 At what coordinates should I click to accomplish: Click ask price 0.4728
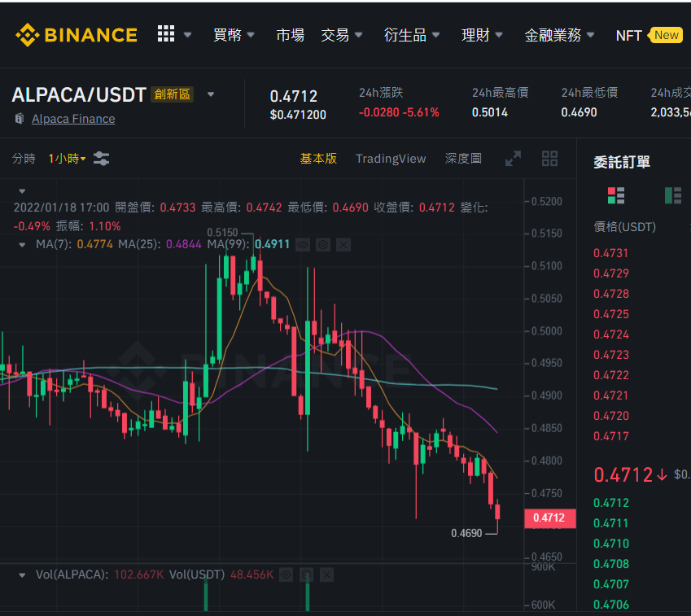[610, 294]
